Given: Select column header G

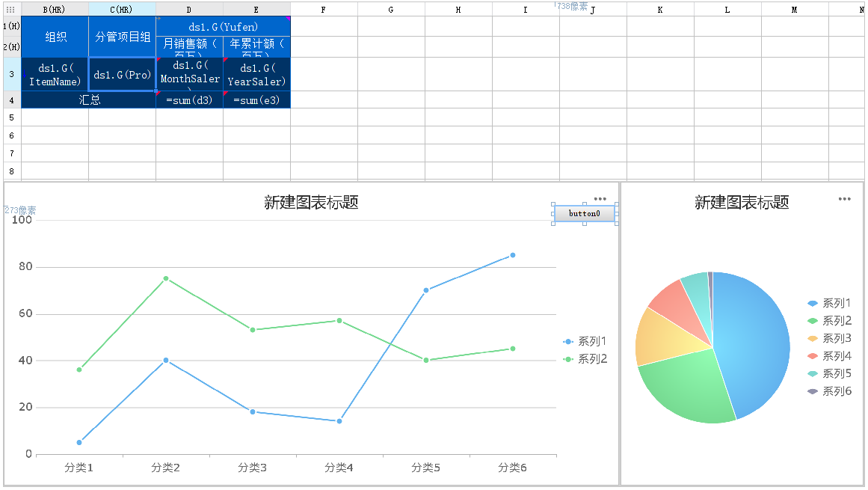Looking at the screenshot, I should click(x=391, y=10).
